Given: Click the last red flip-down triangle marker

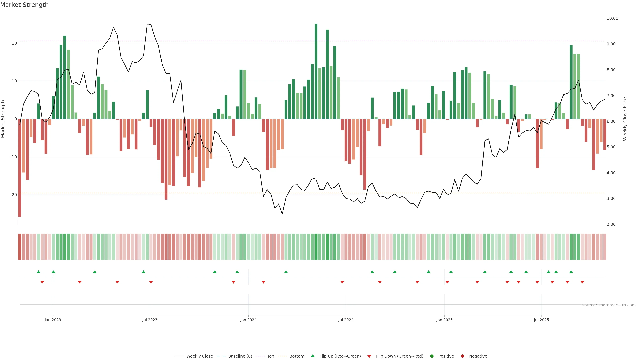Looking at the screenshot, I should tap(582, 282).
